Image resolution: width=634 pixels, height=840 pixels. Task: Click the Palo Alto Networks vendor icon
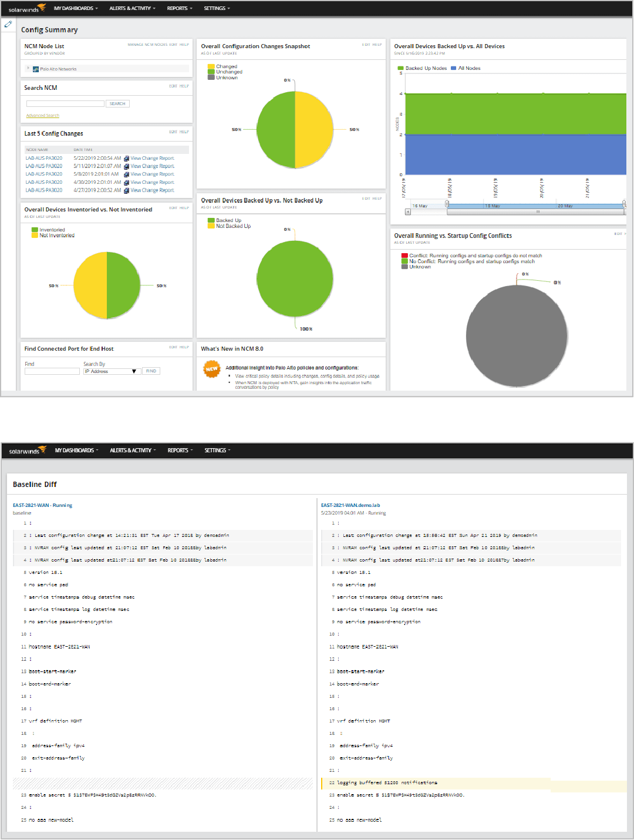(x=36, y=69)
